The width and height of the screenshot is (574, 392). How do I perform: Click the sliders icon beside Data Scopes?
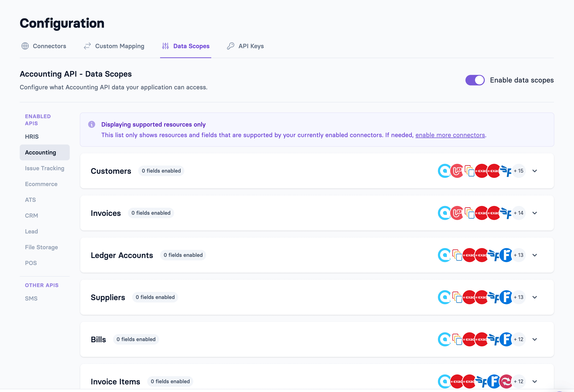(165, 46)
